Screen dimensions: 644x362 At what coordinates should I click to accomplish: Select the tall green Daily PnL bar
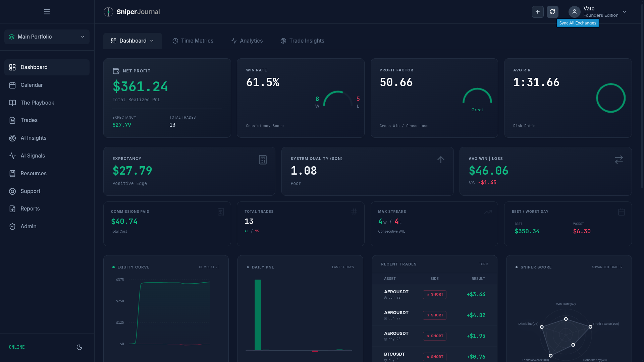click(x=258, y=315)
